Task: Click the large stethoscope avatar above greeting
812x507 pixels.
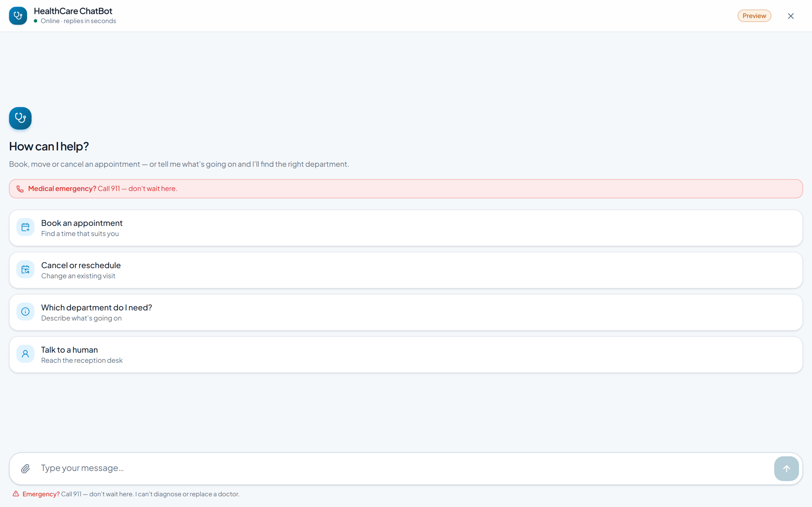Action: coord(20,119)
